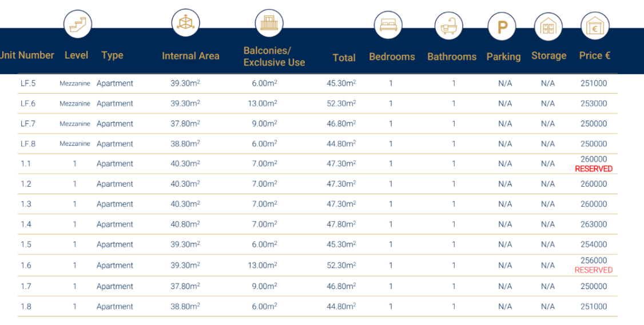Viewport: 644px width, 325px height.
Task: Click RESERVED label under unit 1.1 price
Action: [593, 169]
